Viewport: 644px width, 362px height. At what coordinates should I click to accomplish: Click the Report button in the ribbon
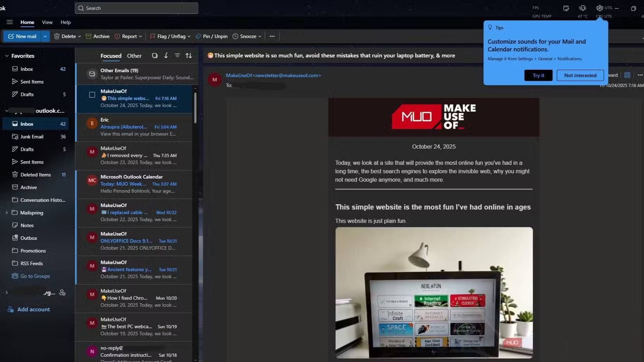coord(126,36)
